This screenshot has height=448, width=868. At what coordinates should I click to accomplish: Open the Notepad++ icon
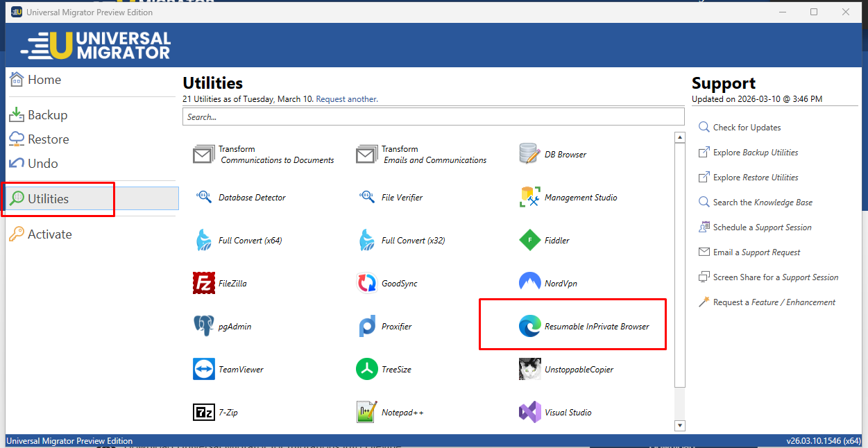367,413
